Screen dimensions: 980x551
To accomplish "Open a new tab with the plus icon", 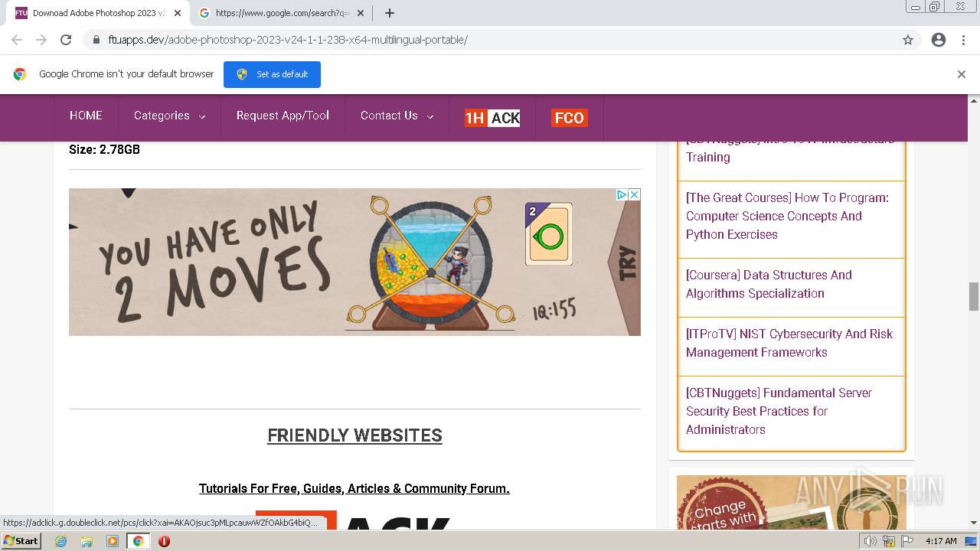I will click(x=390, y=13).
